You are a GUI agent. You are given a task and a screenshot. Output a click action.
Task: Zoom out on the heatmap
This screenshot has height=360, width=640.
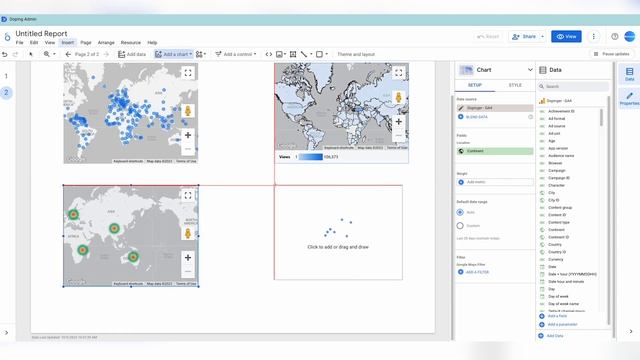pyautogui.click(x=188, y=271)
